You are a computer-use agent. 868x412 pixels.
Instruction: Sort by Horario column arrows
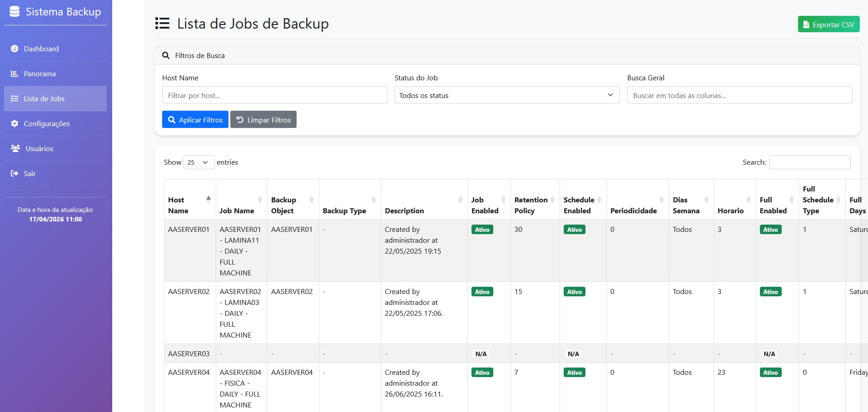pos(749,200)
